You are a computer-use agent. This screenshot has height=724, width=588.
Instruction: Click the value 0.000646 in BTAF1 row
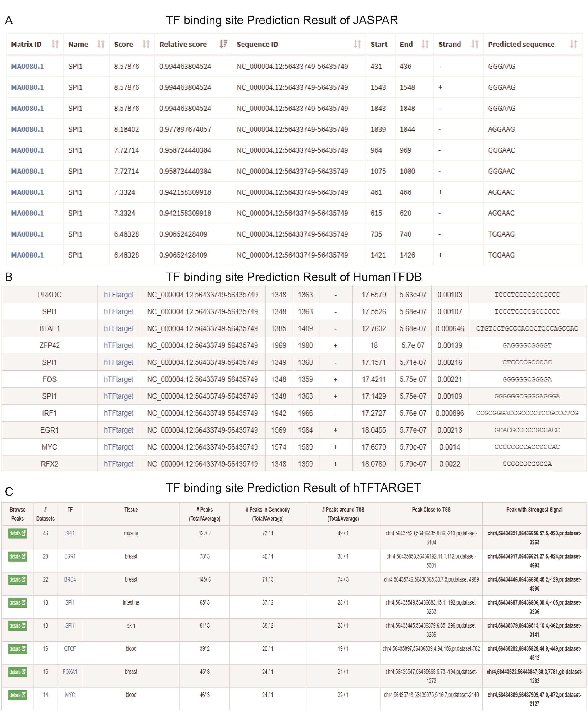click(449, 328)
